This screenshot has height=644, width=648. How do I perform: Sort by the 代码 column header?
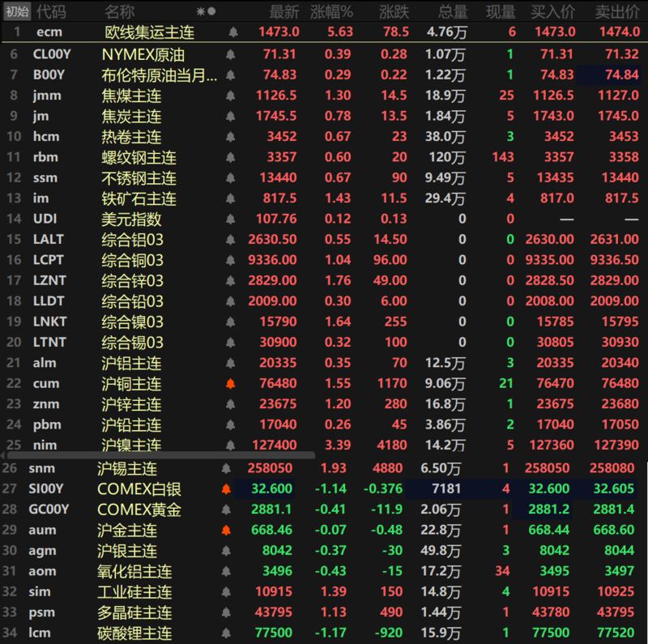[51, 11]
